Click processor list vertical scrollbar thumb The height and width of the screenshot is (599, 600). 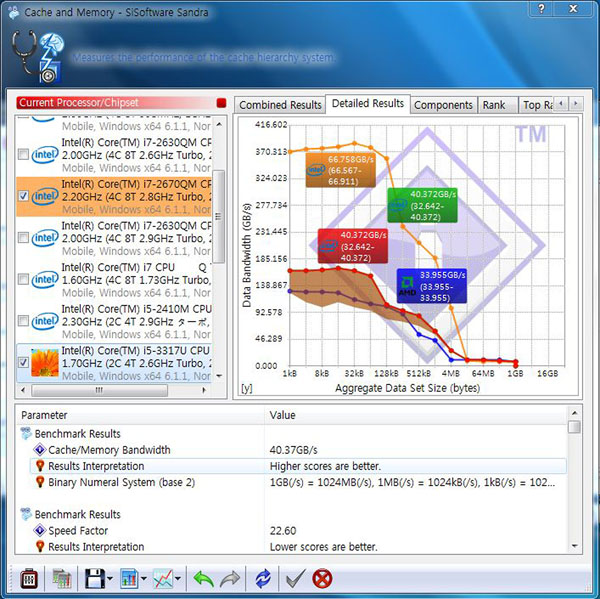[218, 217]
